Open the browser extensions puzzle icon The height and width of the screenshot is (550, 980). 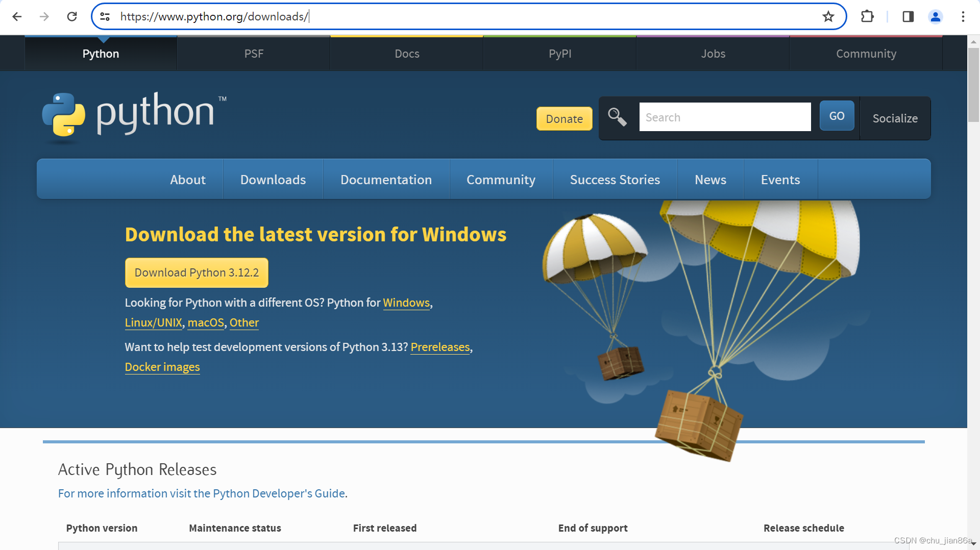tap(867, 16)
